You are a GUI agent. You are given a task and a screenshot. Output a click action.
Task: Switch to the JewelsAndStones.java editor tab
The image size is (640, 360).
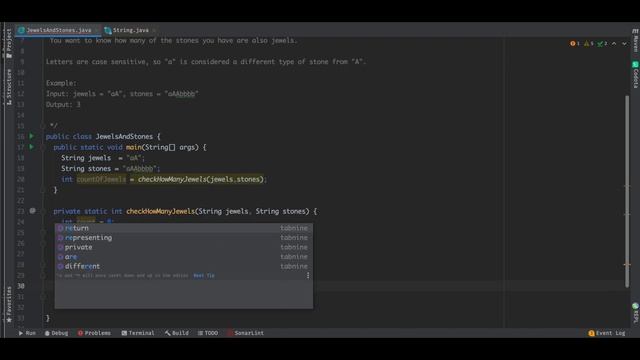[x=59, y=30]
